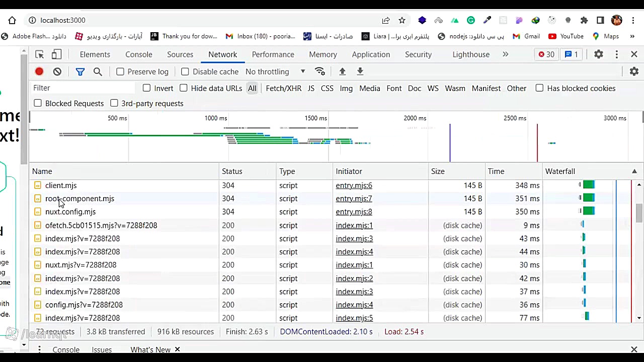Viewport: 644px width, 362px height.
Task: Clear the network log
Action: 57,71
